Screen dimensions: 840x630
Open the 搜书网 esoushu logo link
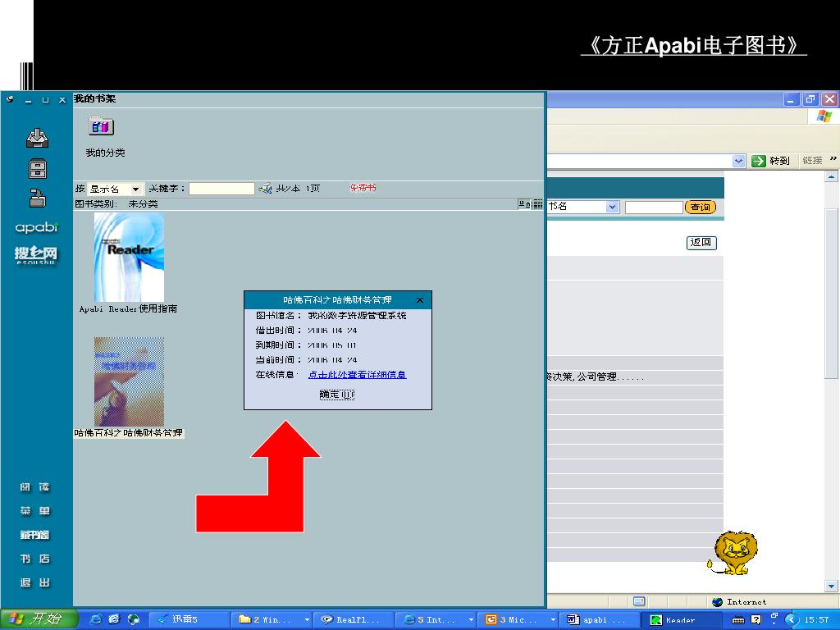tap(36, 254)
